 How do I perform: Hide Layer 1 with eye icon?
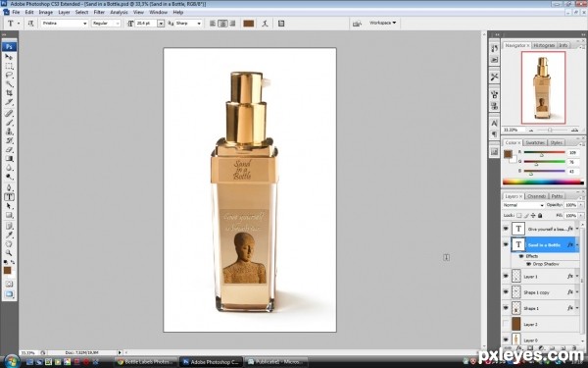506,276
